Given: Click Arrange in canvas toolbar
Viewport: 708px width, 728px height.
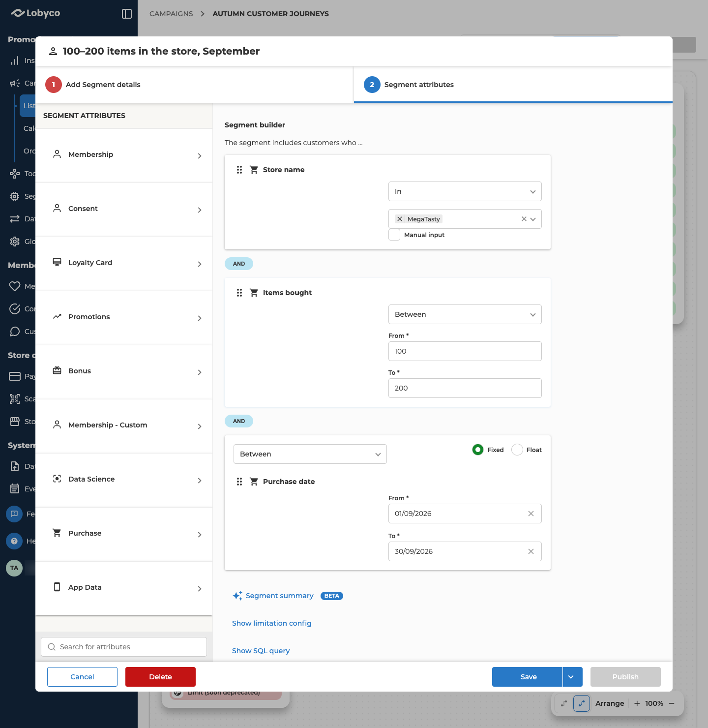Looking at the screenshot, I should 610,703.
